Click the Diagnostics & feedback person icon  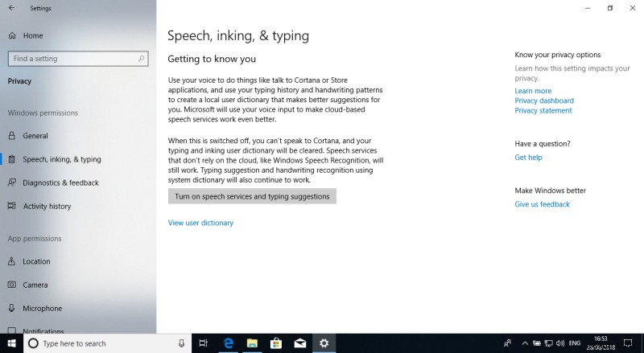(12, 183)
